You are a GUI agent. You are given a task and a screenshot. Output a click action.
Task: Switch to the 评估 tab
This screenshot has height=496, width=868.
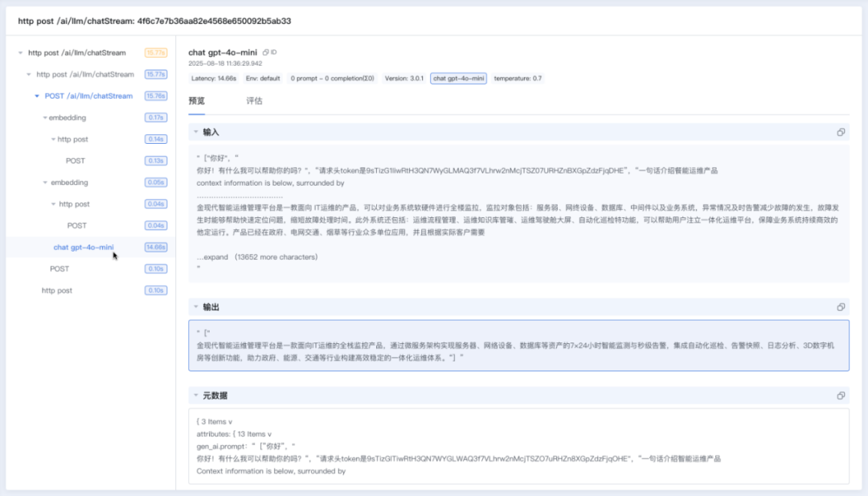(x=254, y=100)
